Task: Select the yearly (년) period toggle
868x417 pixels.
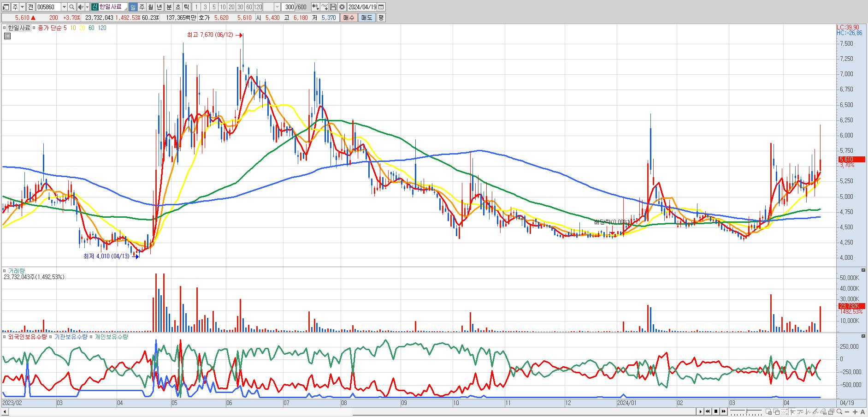Action: 159,7
